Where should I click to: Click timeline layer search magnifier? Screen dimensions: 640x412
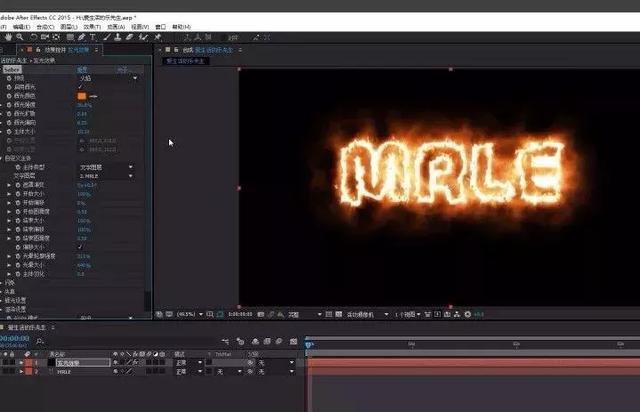(40, 341)
